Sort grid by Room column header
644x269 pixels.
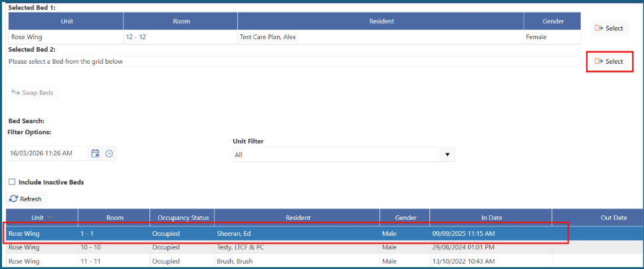(x=114, y=218)
